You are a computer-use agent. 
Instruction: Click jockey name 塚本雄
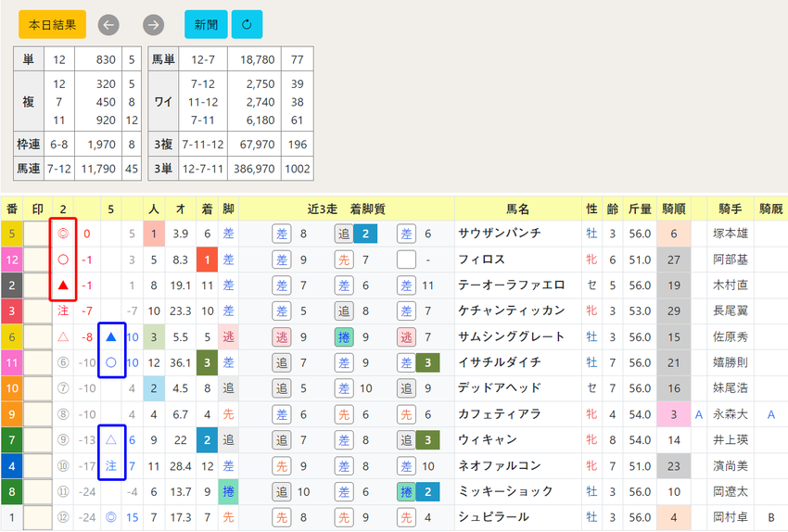[x=731, y=234]
